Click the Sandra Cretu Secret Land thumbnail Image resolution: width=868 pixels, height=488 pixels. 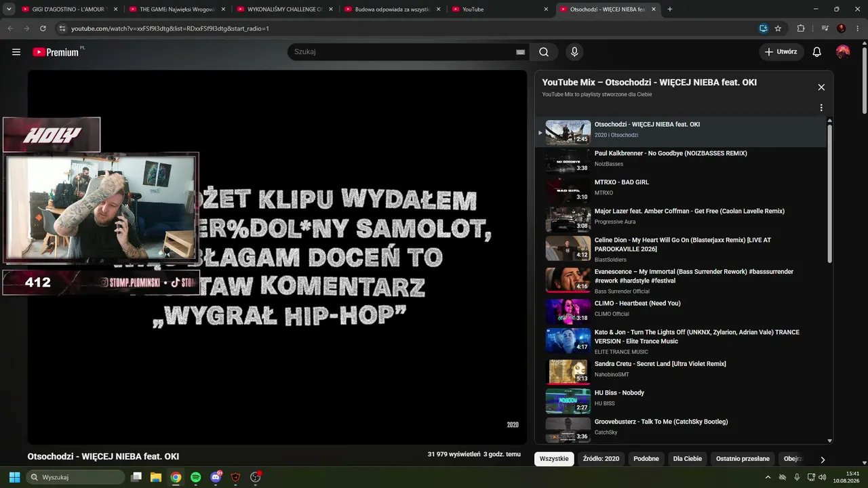click(x=568, y=371)
